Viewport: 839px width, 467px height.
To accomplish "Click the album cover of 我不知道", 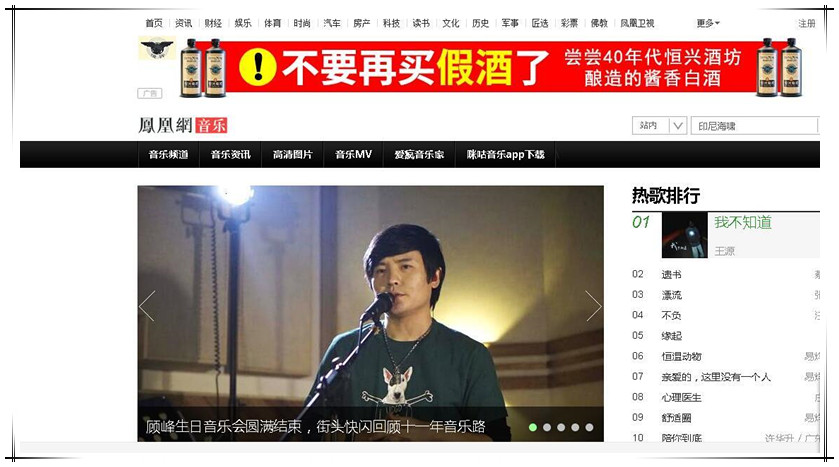I will (x=685, y=235).
